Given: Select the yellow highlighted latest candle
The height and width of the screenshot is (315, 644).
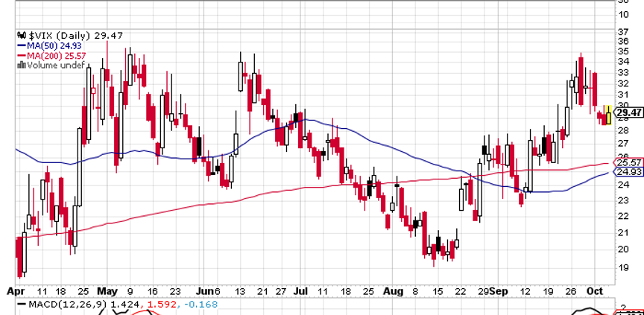Looking at the screenshot, I should pyautogui.click(x=609, y=115).
